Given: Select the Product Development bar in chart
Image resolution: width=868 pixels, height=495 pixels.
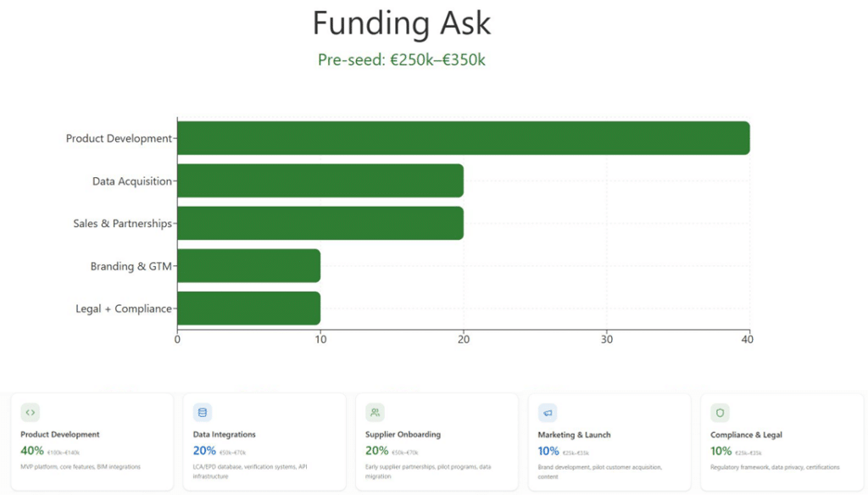Looking at the screenshot, I should pyautogui.click(x=463, y=138).
